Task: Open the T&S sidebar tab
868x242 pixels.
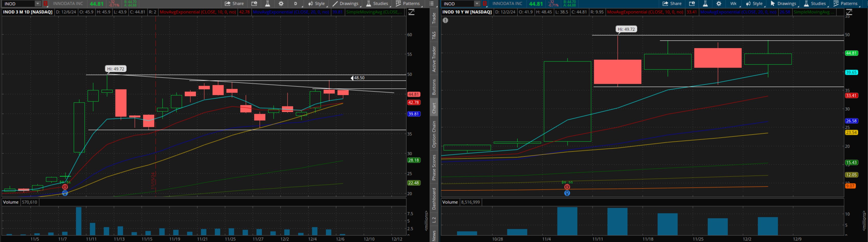Action: click(434, 35)
